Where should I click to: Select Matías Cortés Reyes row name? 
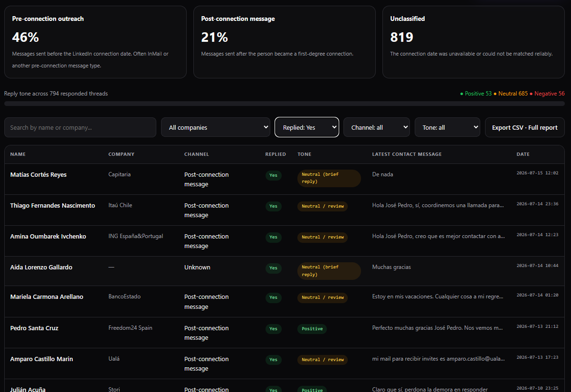coord(38,175)
